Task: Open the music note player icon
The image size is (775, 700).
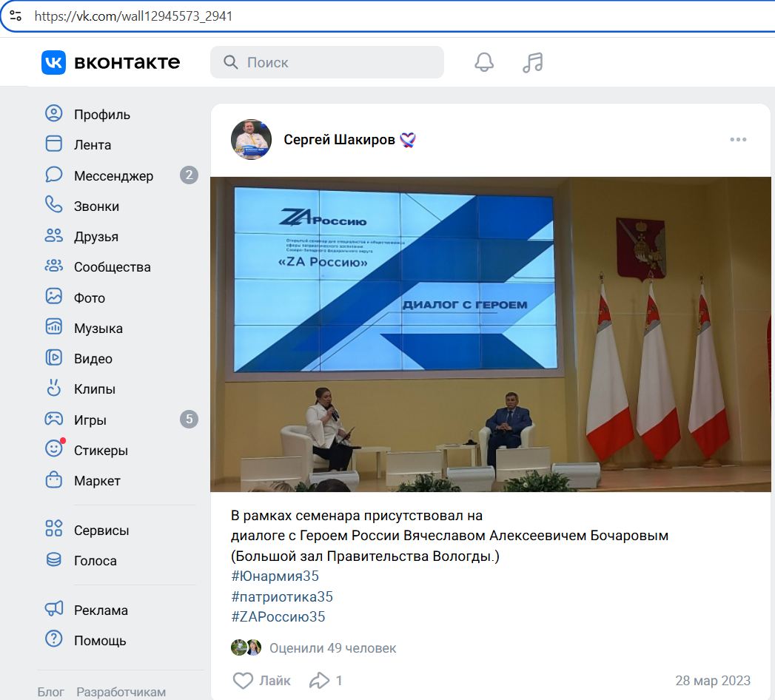Action: (533, 62)
